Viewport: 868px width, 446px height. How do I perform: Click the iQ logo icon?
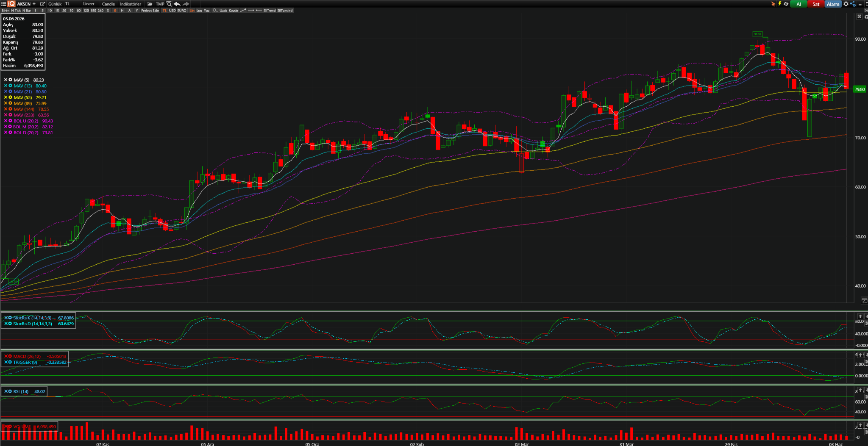tap(11, 4)
